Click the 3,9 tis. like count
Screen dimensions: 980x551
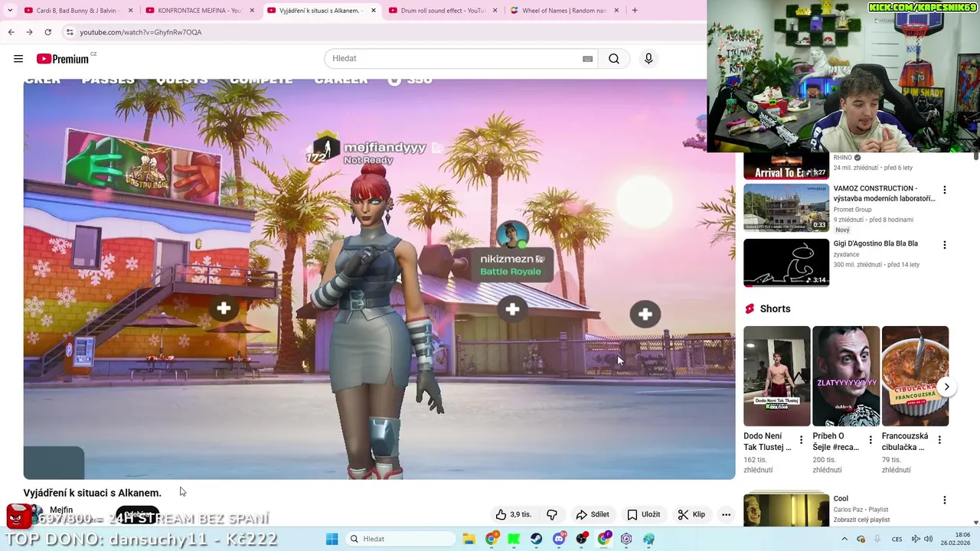pyautogui.click(x=521, y=514)
